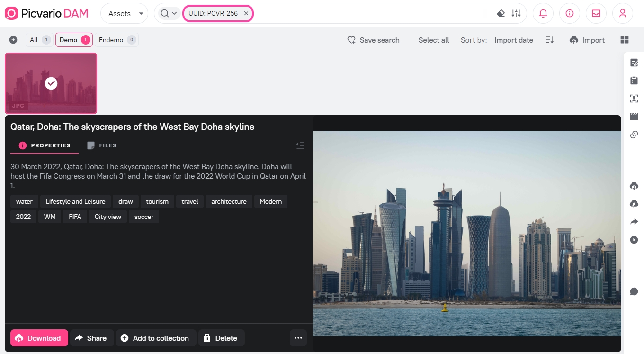Image resolution: width=644 pixels, height=354 pixels.
Task: Click the Share button
Action: [92, 338]
